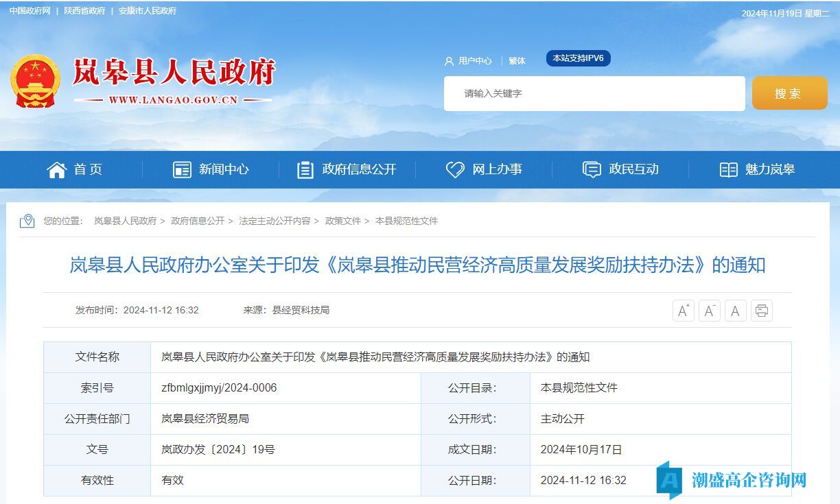This screenshot has width=840, height=504.
Task: Go to 网上办事 section
Action: pos(484,169)
